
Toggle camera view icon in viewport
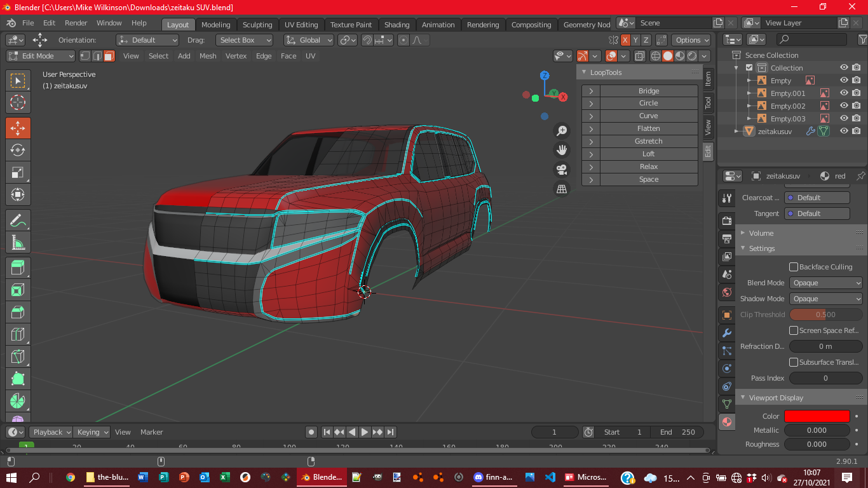[562, 170]
